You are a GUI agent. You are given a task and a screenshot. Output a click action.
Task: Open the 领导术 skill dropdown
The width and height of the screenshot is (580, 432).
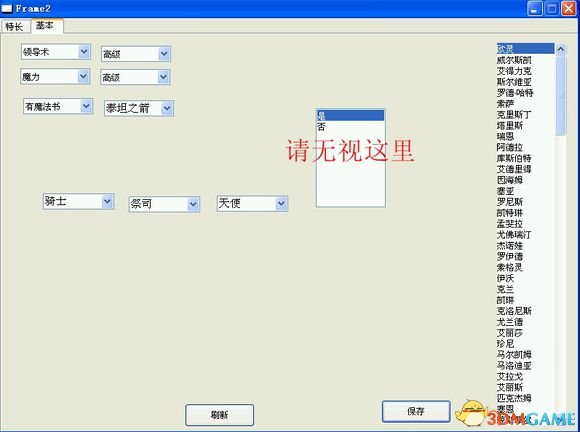(x=84, y=52)
